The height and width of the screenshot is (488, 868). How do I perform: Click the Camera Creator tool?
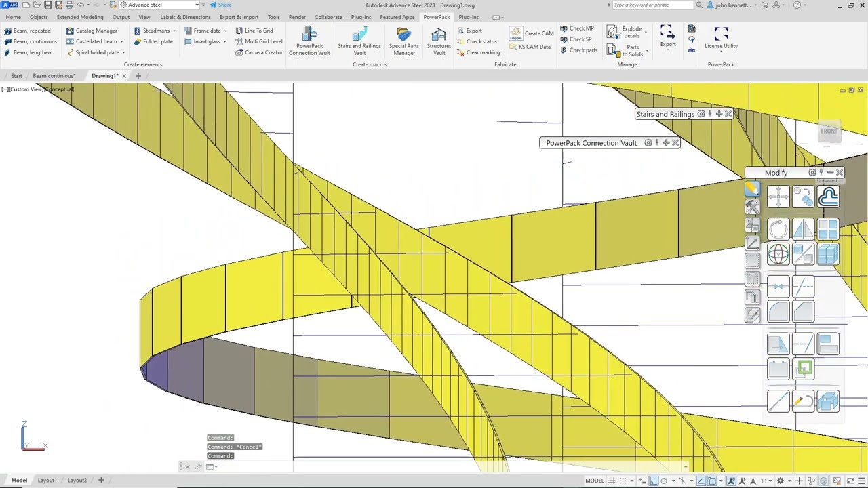pos(259,52)
